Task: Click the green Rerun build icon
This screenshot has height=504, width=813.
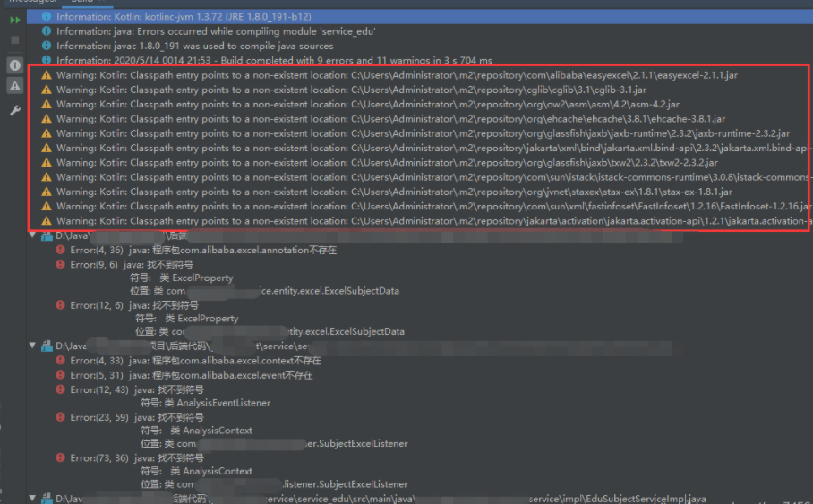Action: click(14, 21)
